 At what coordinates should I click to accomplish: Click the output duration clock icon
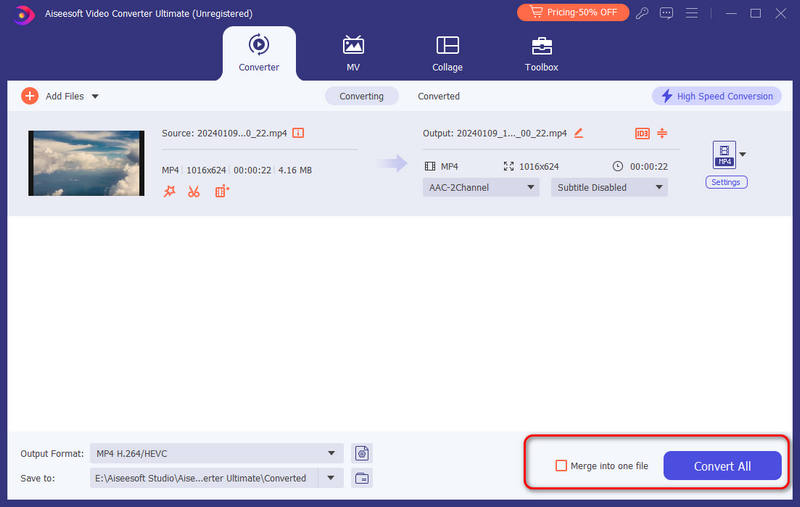click(x=617, y=166)
